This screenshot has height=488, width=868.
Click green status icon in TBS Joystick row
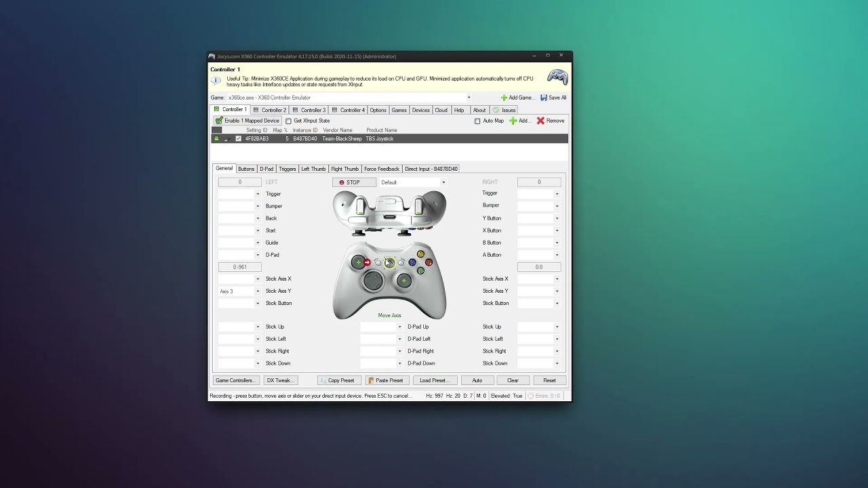pos(216,138)
